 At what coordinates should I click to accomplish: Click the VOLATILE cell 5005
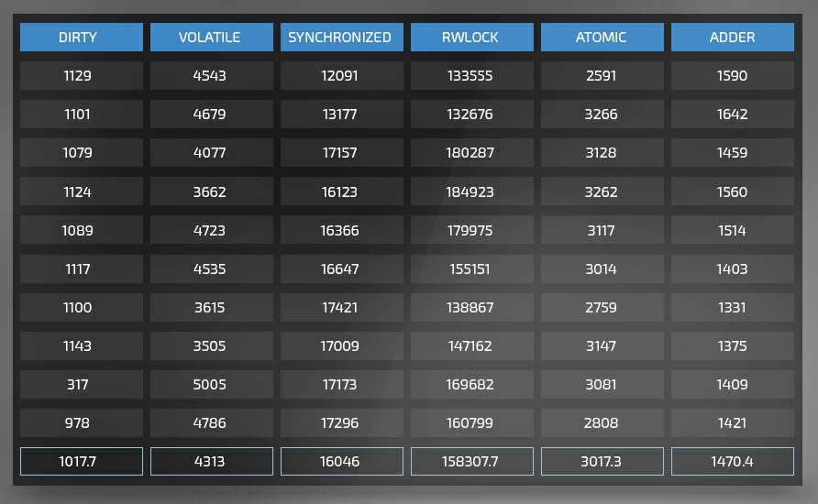point(212,385)
